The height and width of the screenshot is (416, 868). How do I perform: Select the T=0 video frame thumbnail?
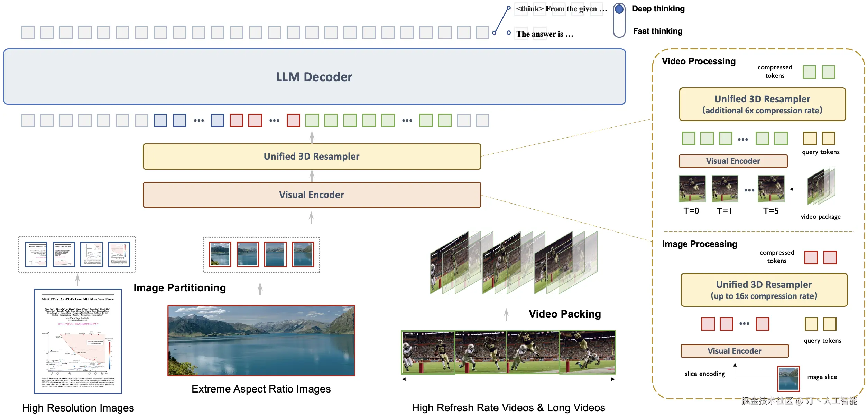pos(692,189)
